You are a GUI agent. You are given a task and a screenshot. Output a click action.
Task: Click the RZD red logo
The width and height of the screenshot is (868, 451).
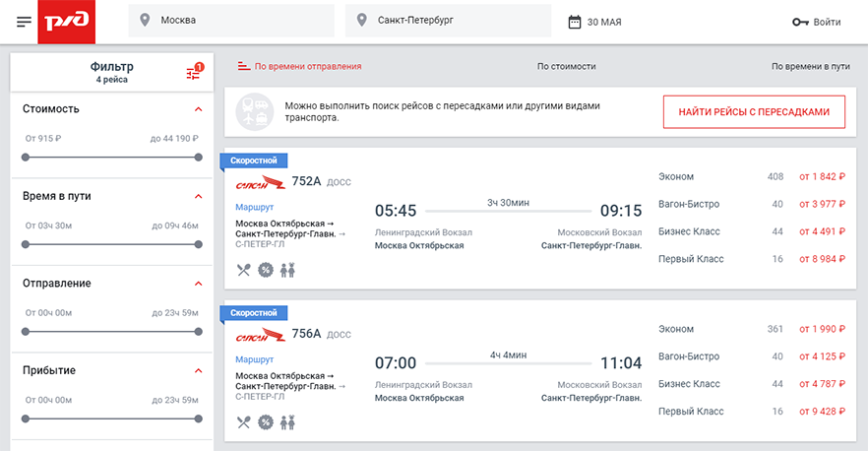coord(66,22)
